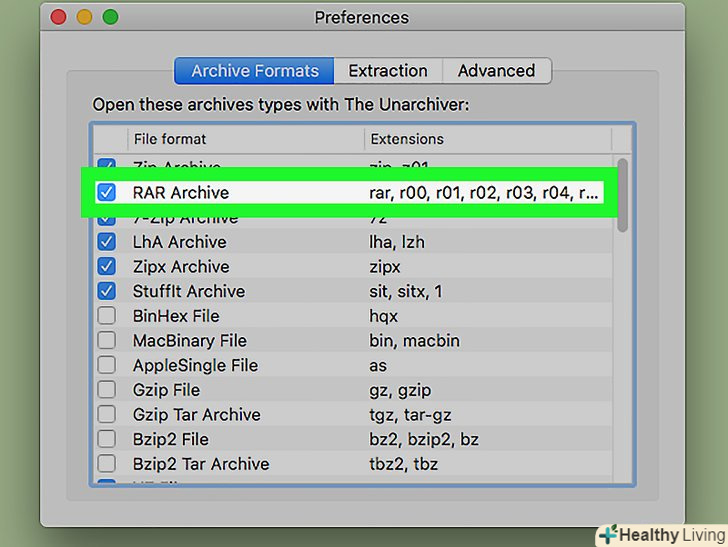Select the StuffIt Archive row label

(188, 291)
